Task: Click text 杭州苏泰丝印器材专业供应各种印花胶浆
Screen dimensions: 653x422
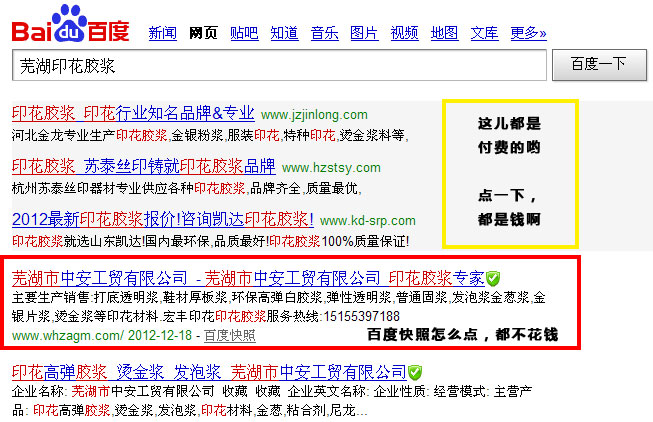Action: coord(129,188)
